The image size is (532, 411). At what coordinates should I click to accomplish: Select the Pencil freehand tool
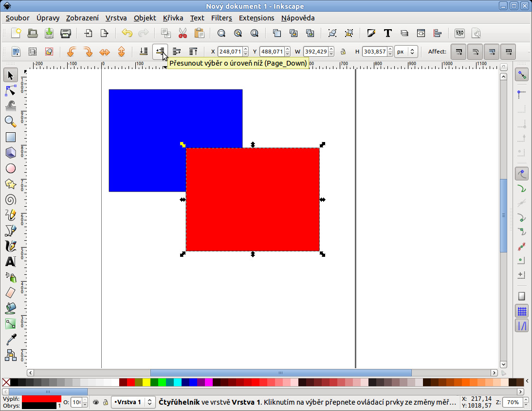(11, 215)
